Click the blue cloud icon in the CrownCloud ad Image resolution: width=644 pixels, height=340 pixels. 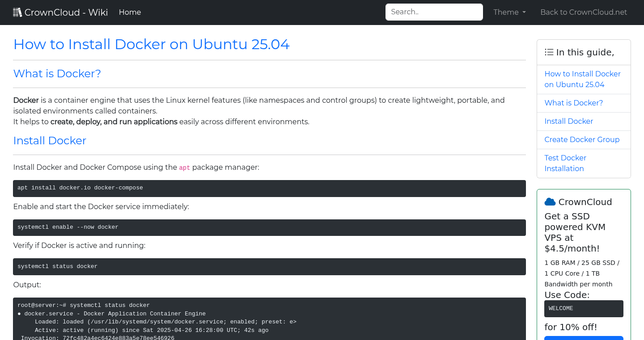pos(550,202)
